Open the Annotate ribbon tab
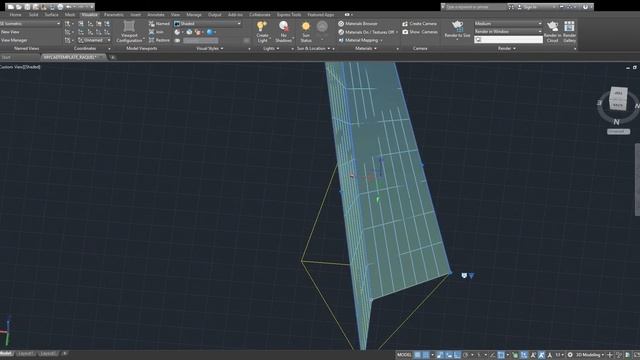 coord(156,15)
